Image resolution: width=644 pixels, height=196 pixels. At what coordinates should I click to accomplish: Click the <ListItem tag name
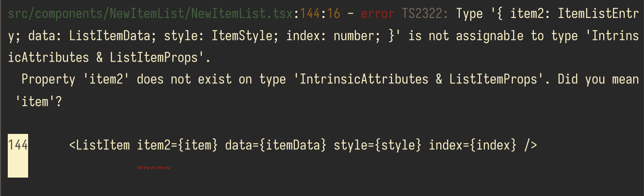coord(99,145)
